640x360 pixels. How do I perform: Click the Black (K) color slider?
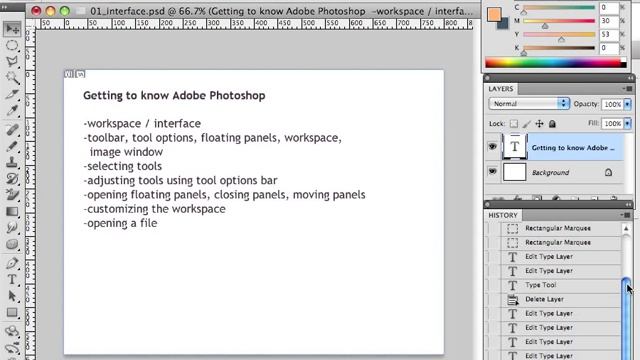point(559,48)
